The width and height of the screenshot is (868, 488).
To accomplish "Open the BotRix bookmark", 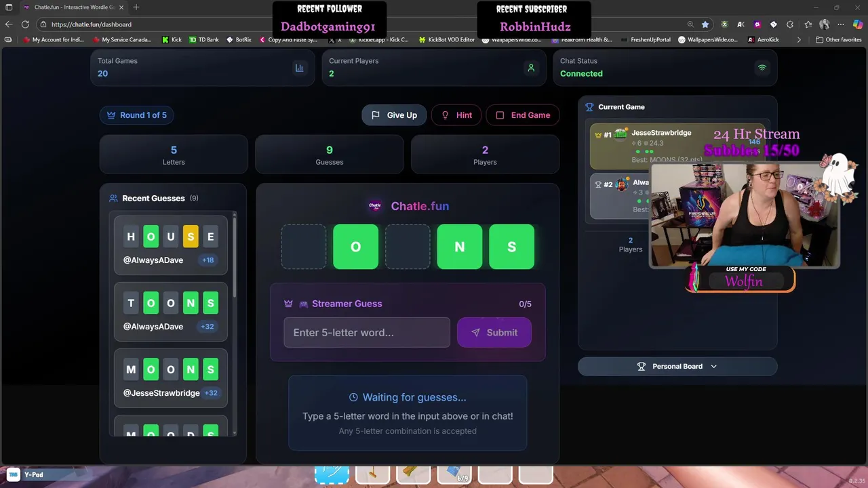I will tap(239, 39).
